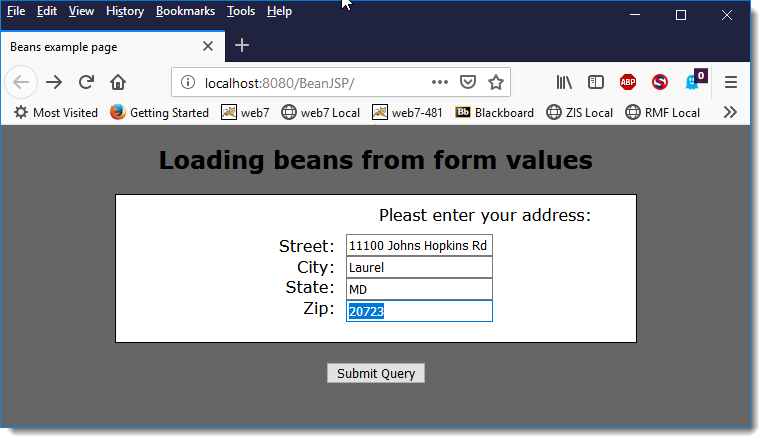Open the RMF Local bookmark

662,113
